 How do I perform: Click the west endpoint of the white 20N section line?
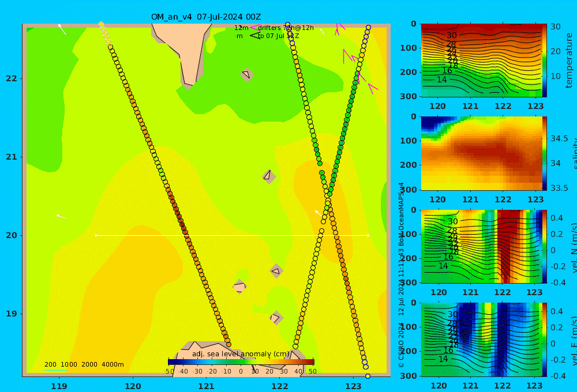[96, 235]
